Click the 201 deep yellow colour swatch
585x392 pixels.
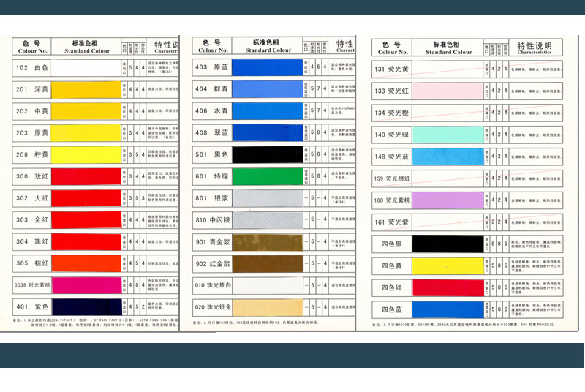[86, 90]
